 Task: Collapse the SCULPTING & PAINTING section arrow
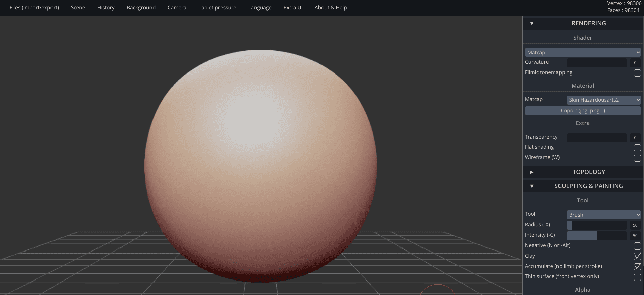[532, 186]
